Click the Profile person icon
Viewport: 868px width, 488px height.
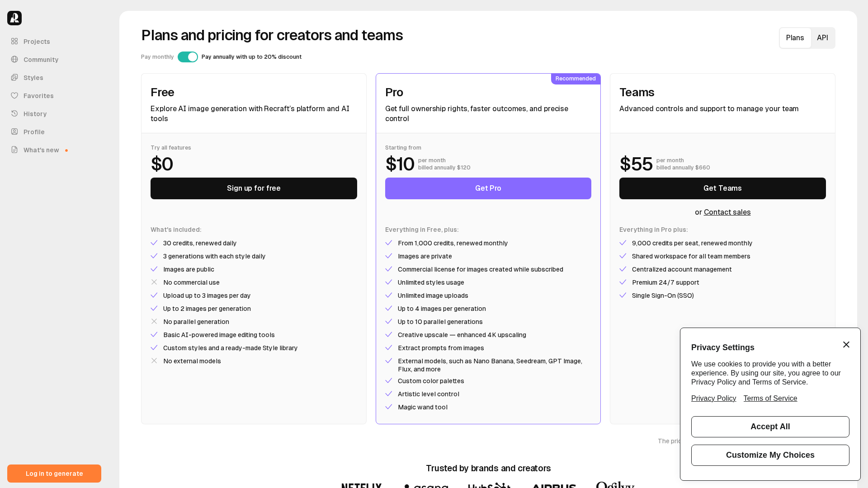(14, 131)
